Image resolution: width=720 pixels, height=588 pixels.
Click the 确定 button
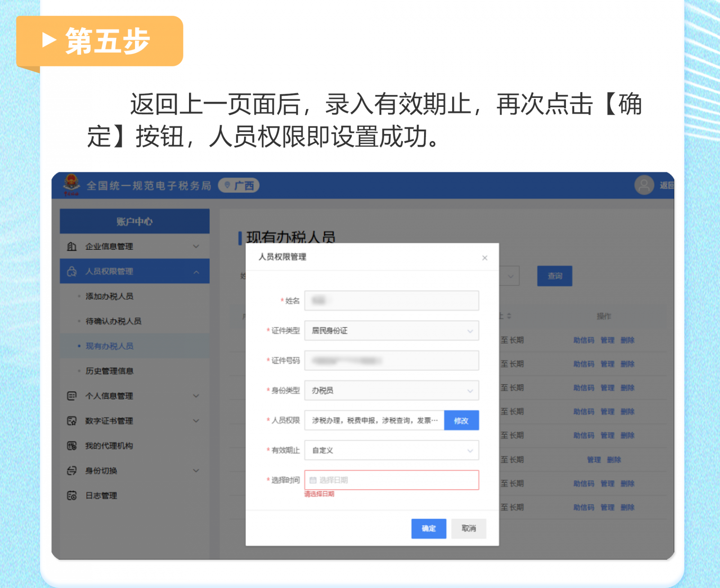tap(429, 528)
